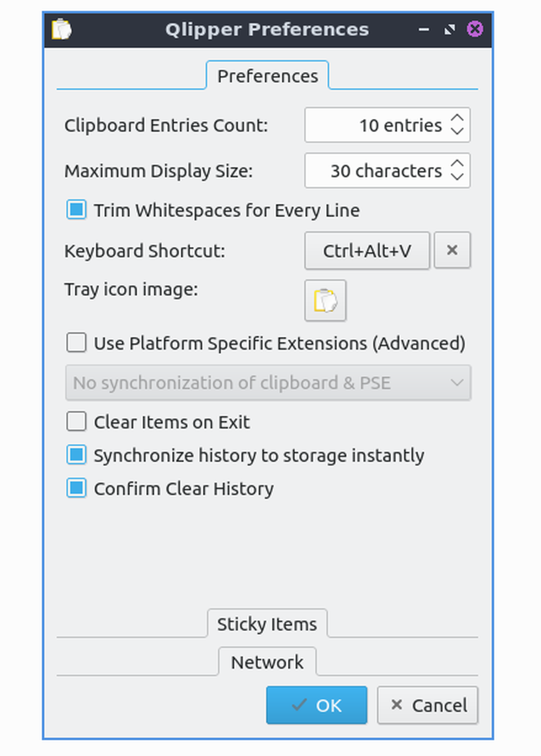The image size is (541, 756).
Task: Open the Network tab
Action: click(267, 662)
